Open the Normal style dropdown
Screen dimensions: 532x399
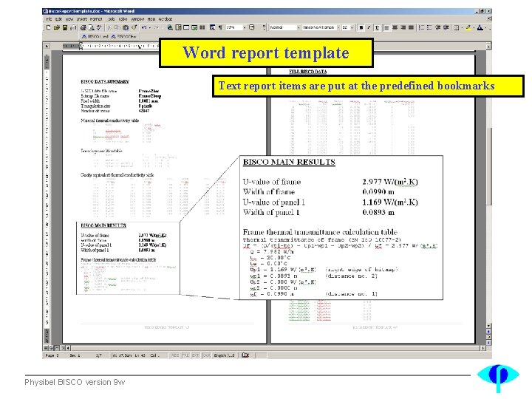[x=299, y=27]
